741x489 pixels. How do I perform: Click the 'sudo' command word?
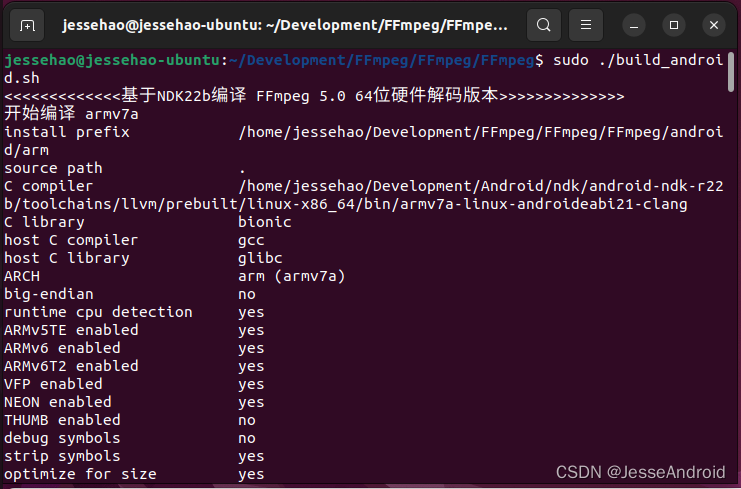[571, 60]
